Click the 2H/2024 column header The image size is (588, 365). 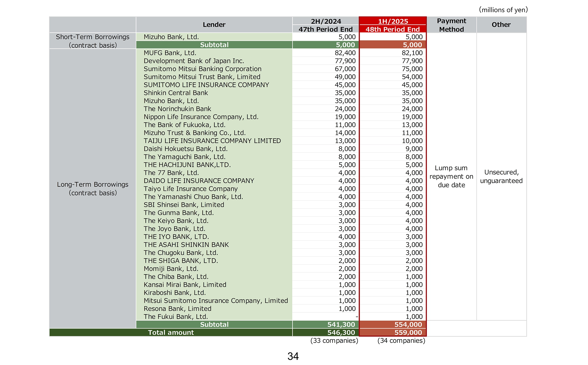coord(326,21)
